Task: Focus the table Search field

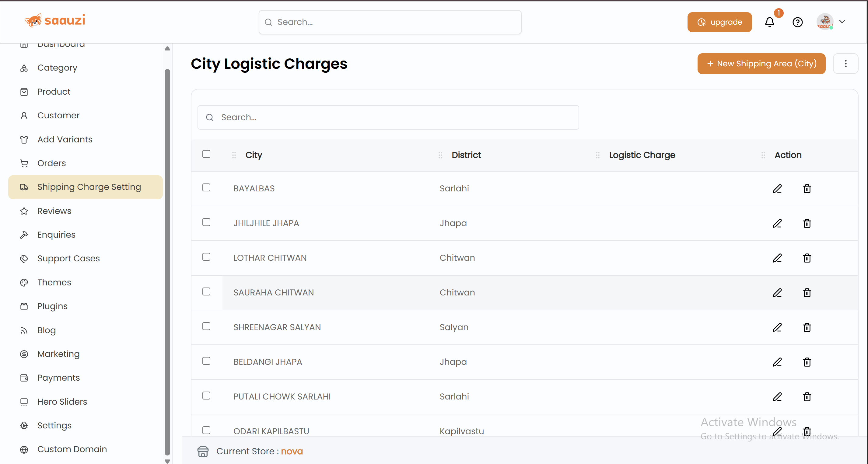Action: pos(388,117)
